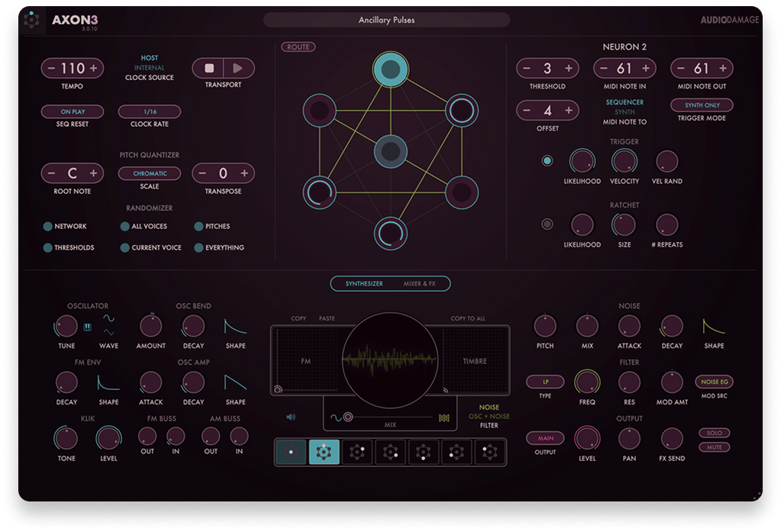Open the Chromatic scale dropdown
This screenshot has height=532, width=781.
[150, 173]
